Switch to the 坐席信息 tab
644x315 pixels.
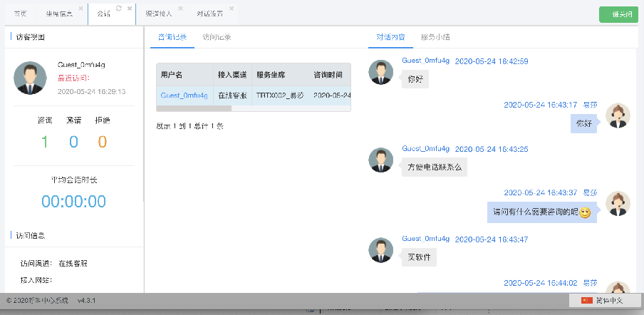pyautogui.click(x=60, y=14)
